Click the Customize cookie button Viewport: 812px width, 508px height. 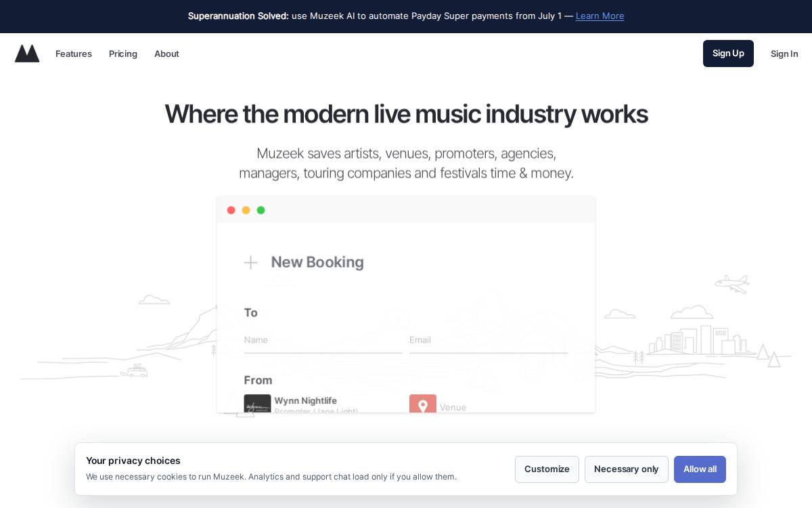547,469
